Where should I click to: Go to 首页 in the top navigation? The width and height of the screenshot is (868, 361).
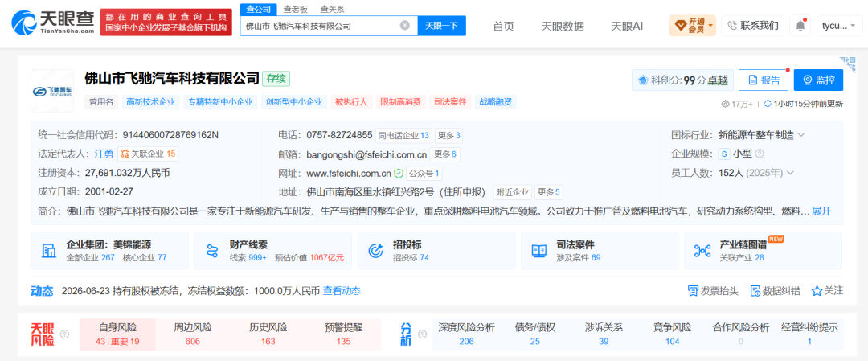click(x=503, y=26)
